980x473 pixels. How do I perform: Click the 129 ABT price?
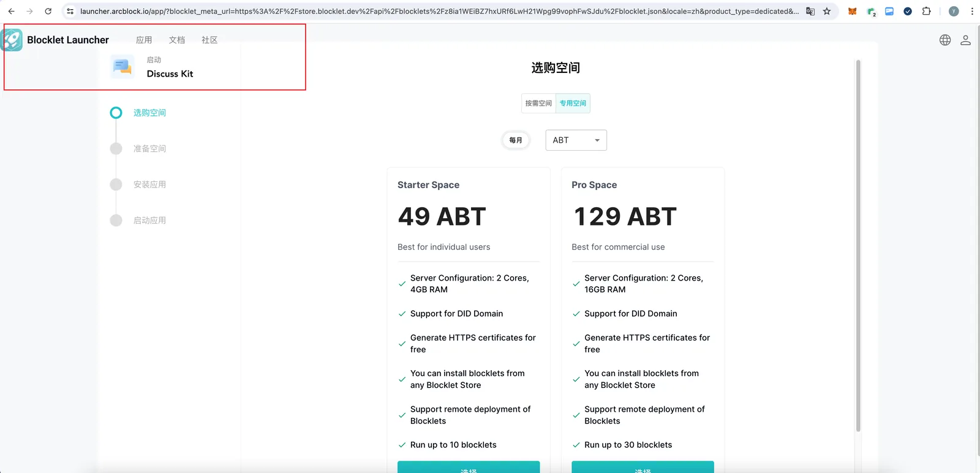click(625, 216)
